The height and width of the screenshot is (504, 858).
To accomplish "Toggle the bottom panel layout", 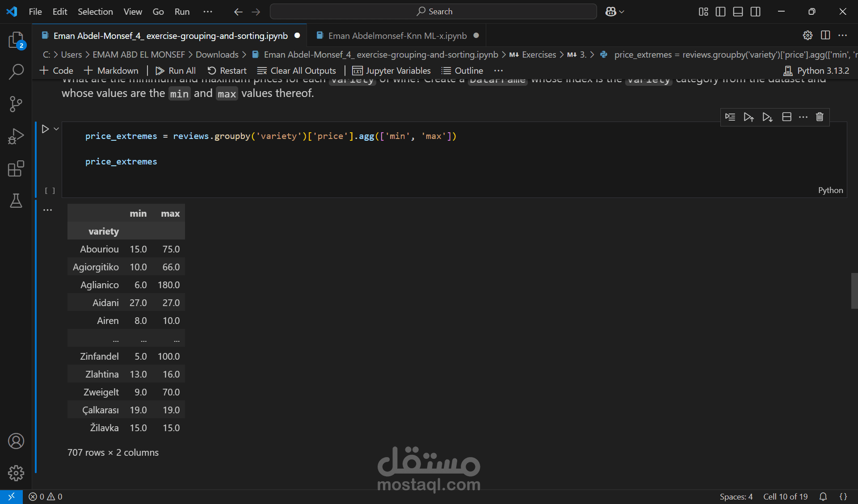I will pos(738,12).
